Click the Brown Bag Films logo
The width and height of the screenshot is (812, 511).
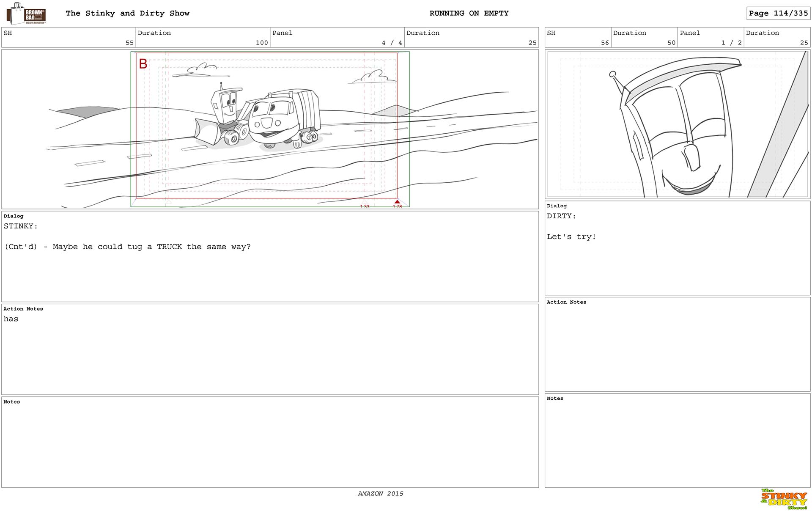point(26,14)
